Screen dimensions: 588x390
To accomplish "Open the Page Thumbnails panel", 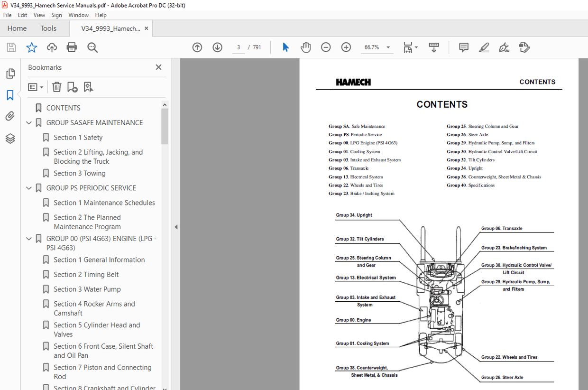I will tap(10, 73).
